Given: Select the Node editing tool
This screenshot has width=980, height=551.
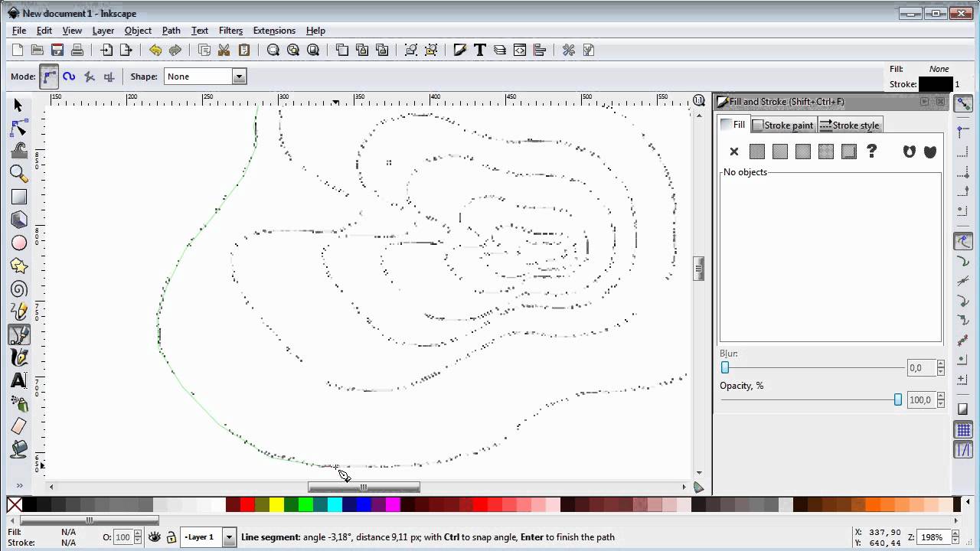Looking at the screenshot, I should coord(18,128).
